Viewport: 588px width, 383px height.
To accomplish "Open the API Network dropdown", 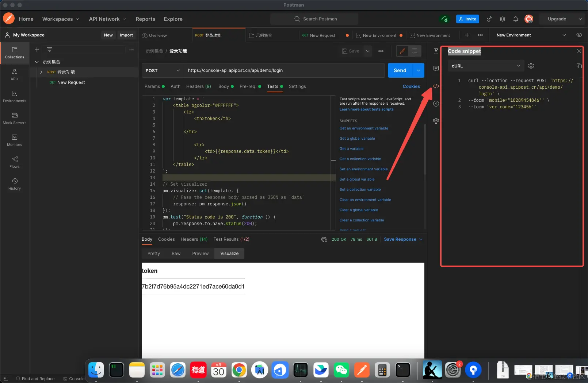I will [107, 19].
